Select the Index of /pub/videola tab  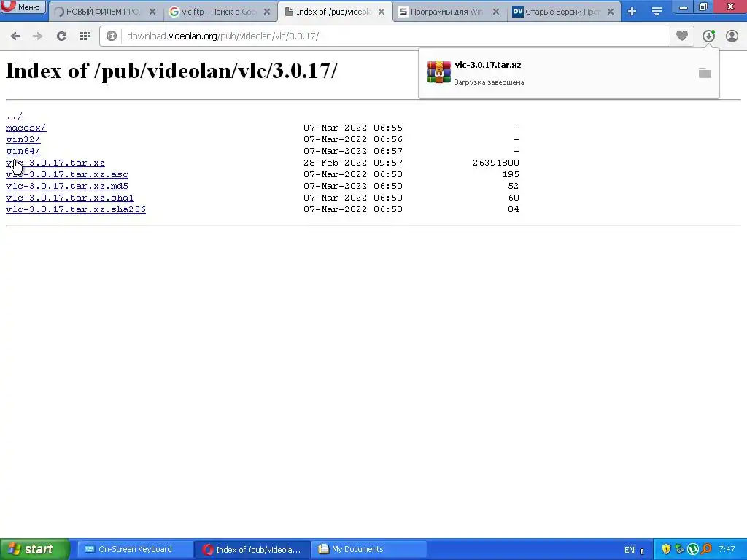coord(328,12)
